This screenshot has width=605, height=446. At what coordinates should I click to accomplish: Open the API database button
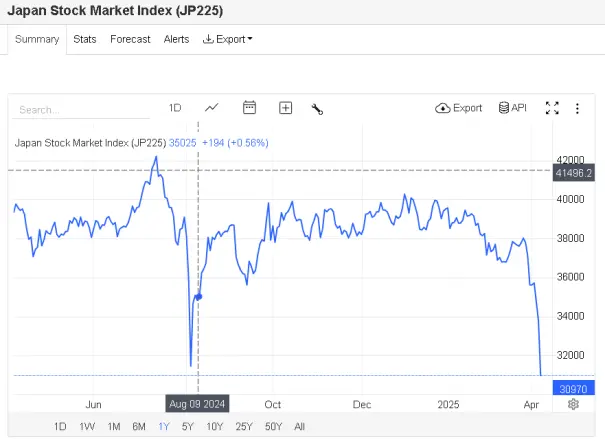point(513,108)
